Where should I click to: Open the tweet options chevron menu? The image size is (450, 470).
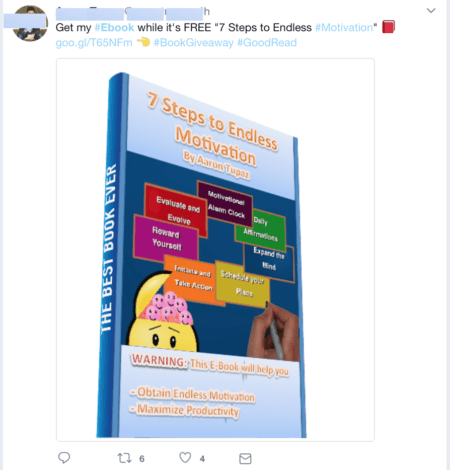click(x=431, y=11)
